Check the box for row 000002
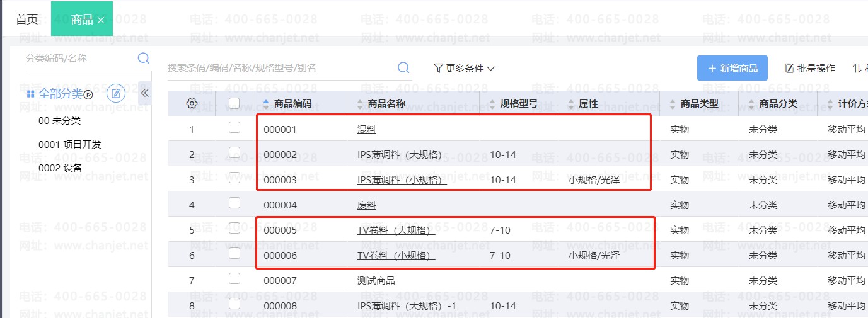The height and width of the screenshot is (318, 868). point(234,152)
